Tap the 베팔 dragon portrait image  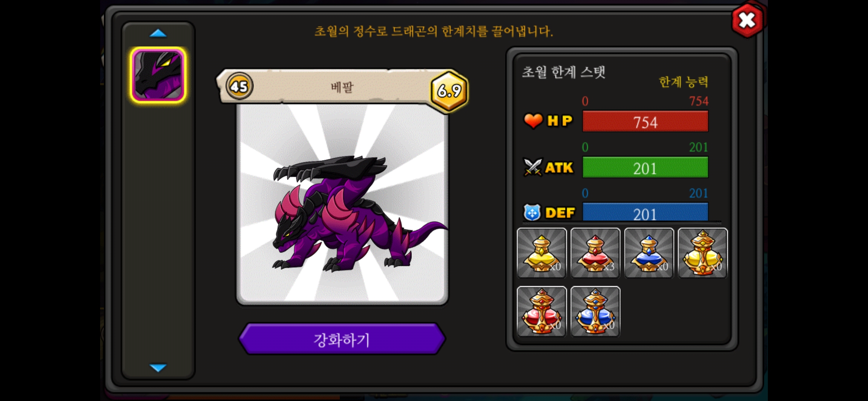pyautogui.click(x=342, y=204)
